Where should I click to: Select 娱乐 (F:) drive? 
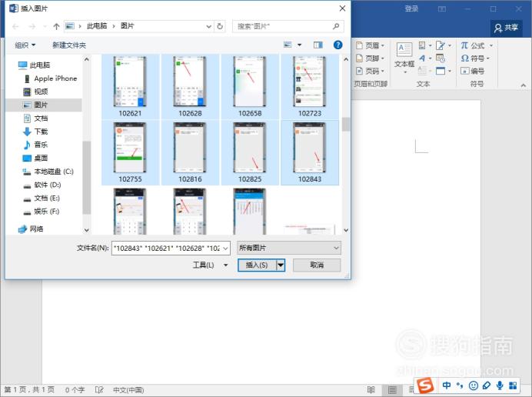(x=42, y=212)
